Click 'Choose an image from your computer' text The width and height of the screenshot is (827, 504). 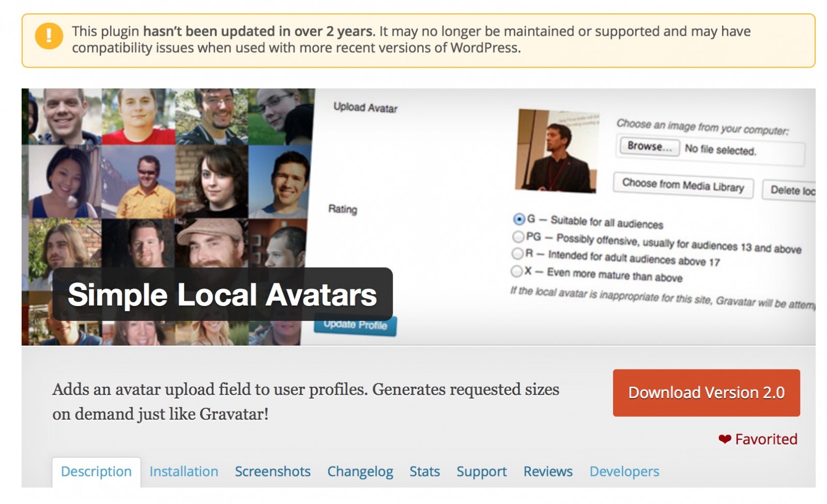(x=702, y=127)
